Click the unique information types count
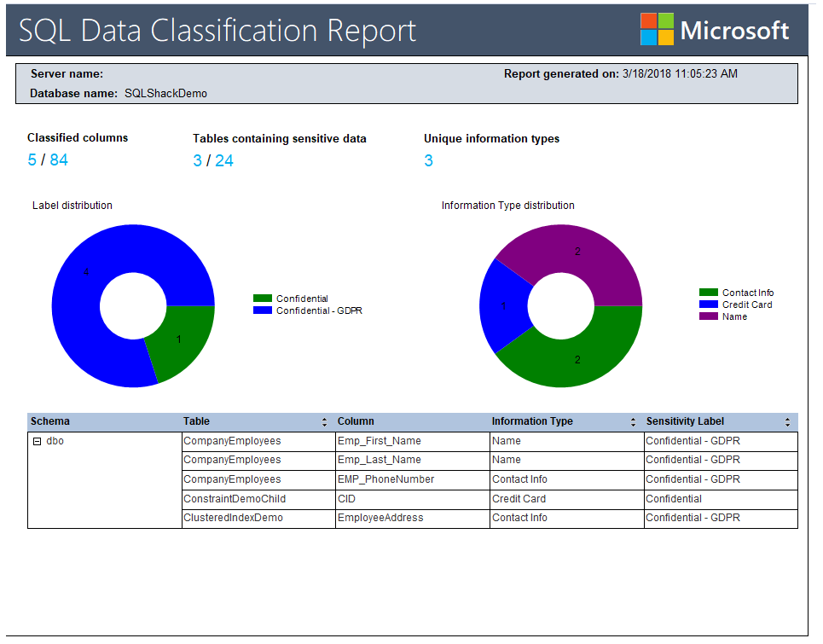 [x=428, y=160]
